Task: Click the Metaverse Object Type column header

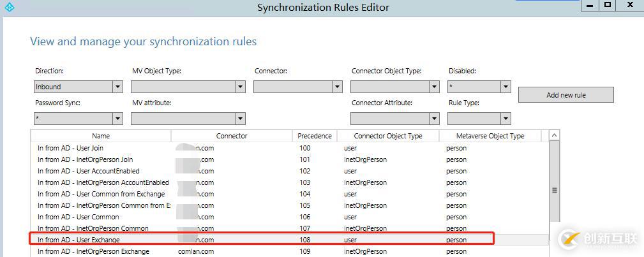Action: coord(490,136)
